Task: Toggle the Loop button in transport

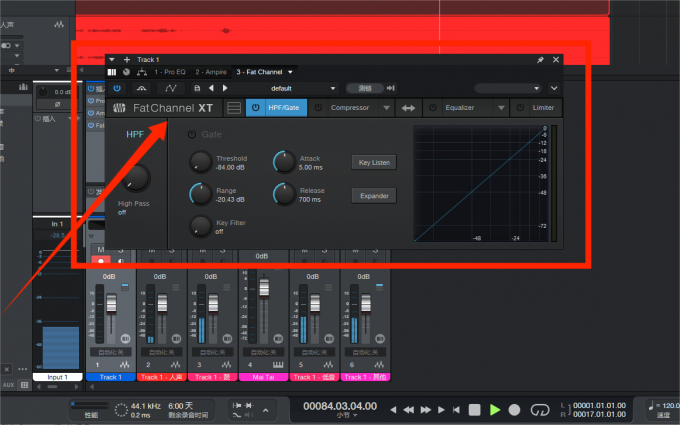Action: click(x=540, y=409)
